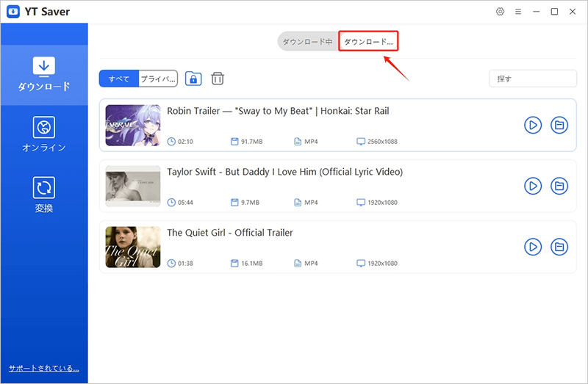Switch to the ダウンロード中 tab
This screenshot has width=588, height=384.
coord(308,42)
